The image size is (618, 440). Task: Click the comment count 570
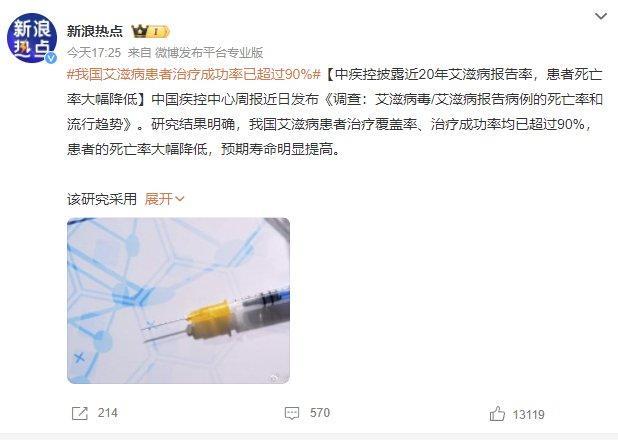[x=320, y=413]
